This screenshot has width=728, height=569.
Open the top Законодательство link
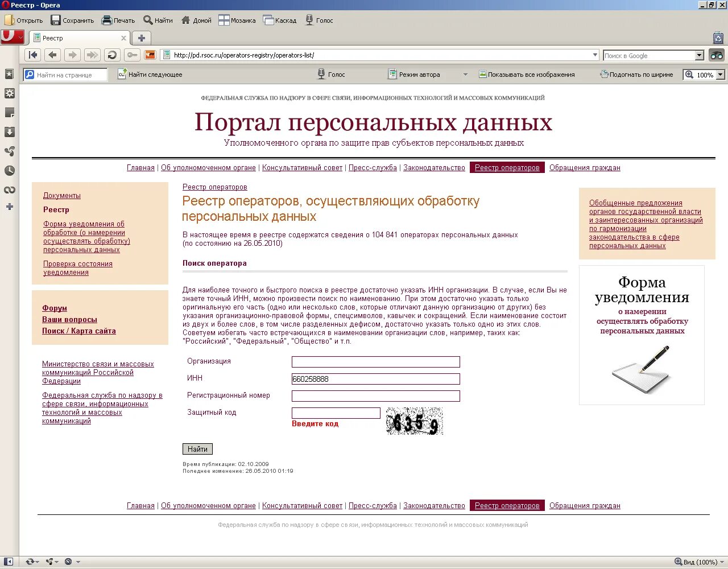(434, 167)
